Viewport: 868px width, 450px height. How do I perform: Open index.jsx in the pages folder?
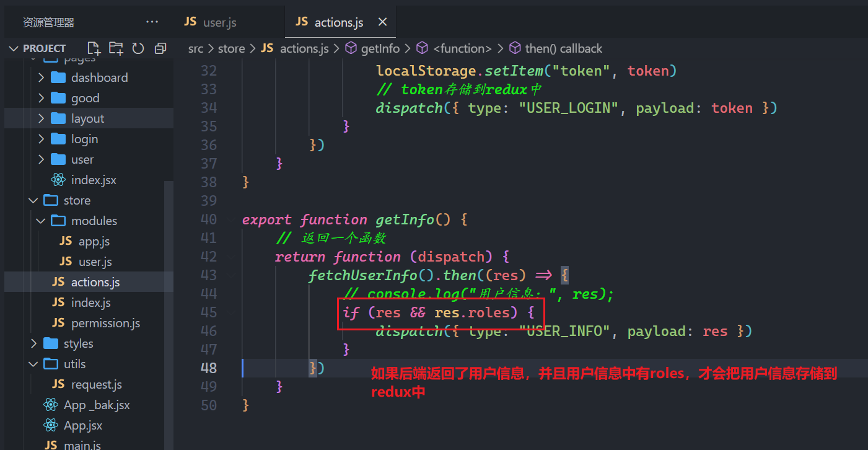(94, 180)
